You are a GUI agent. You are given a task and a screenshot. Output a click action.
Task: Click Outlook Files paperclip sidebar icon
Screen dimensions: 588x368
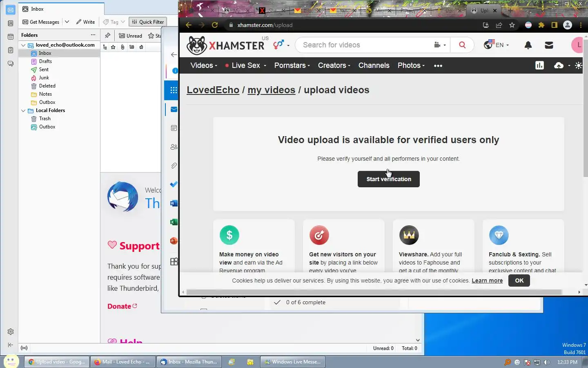click(x=174, y=166)
